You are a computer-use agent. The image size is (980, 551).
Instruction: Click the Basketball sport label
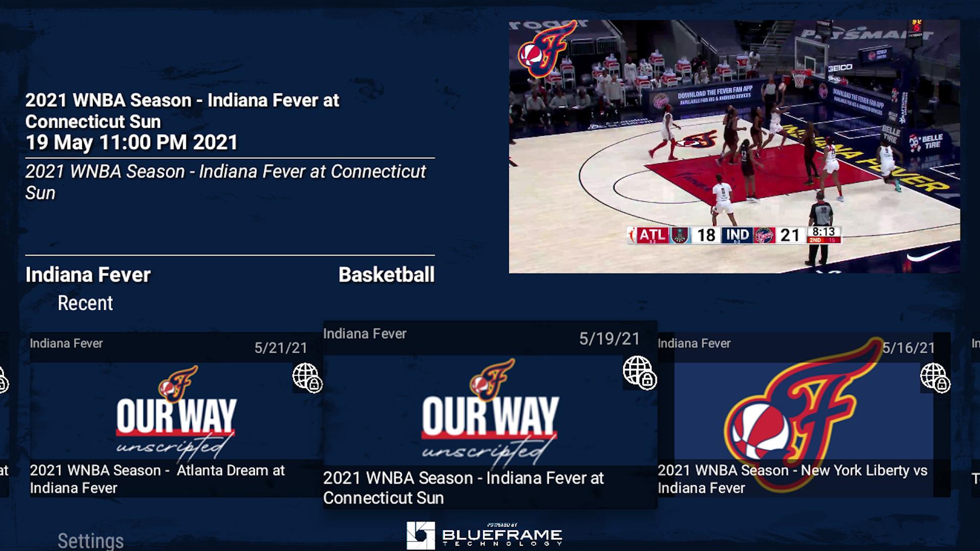pyautogui.click(x=386, y=275)
